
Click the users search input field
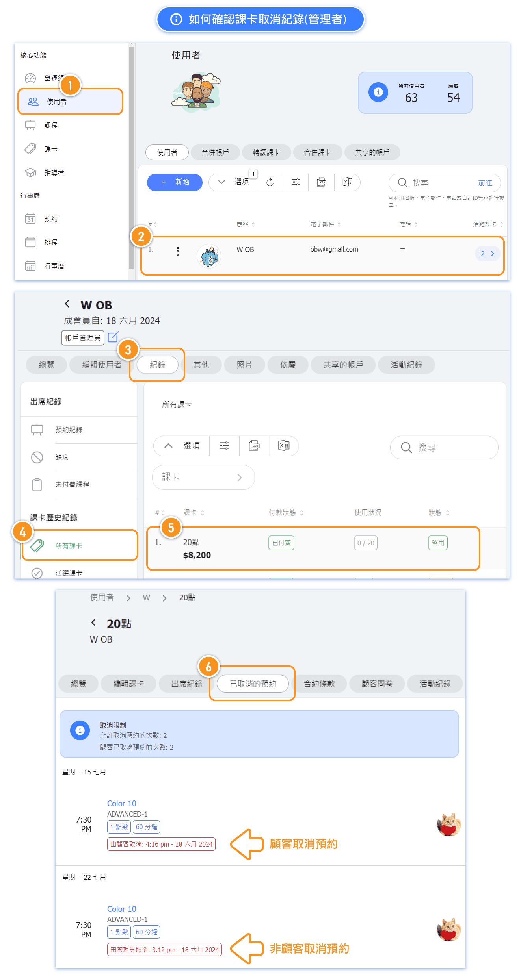click(x=441, y=183)
